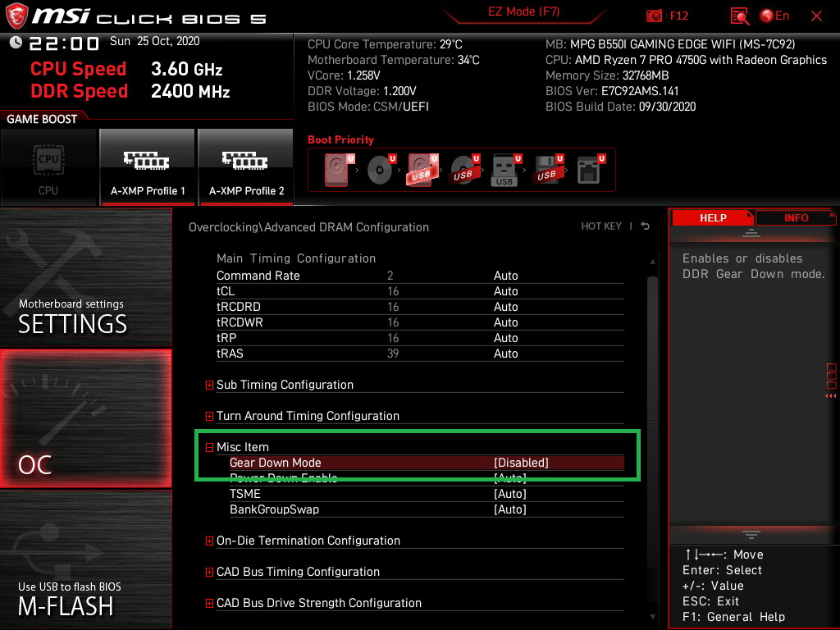Toggle the CPU Game Boost button
Viewport: 840px width, 630px height.
48,167
